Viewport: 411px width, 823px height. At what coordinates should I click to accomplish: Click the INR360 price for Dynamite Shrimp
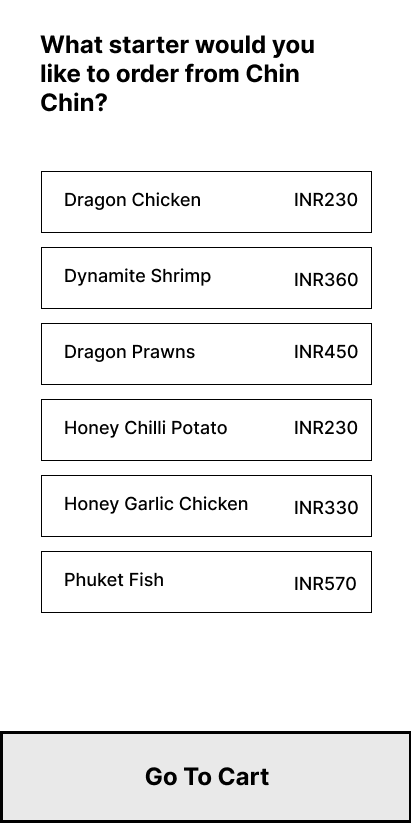[x=326, y=280]
